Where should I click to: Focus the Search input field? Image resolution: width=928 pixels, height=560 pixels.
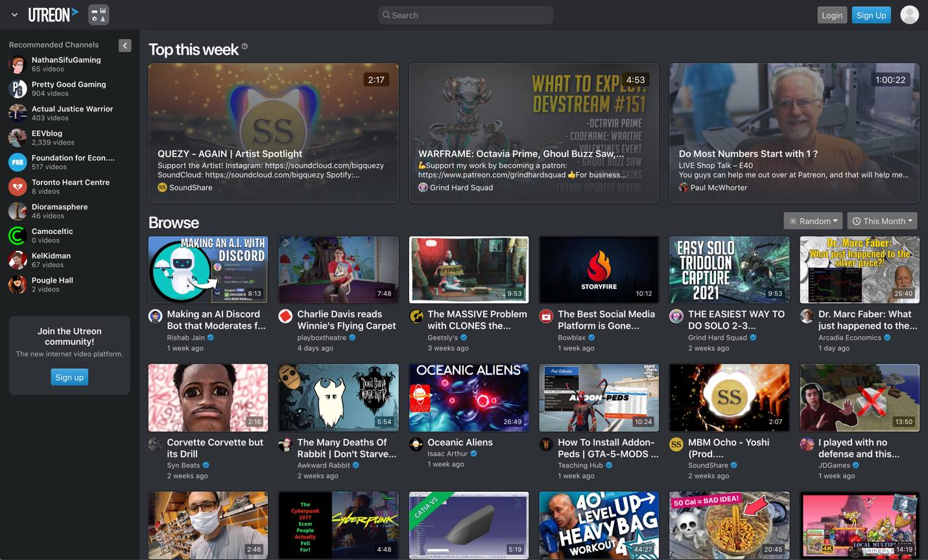pyautogui.click(x=465, y=15)
